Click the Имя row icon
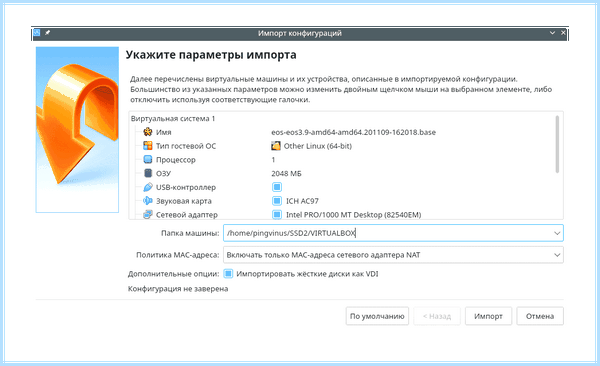Screen dimensions: 600x366 tap(148, 132)
